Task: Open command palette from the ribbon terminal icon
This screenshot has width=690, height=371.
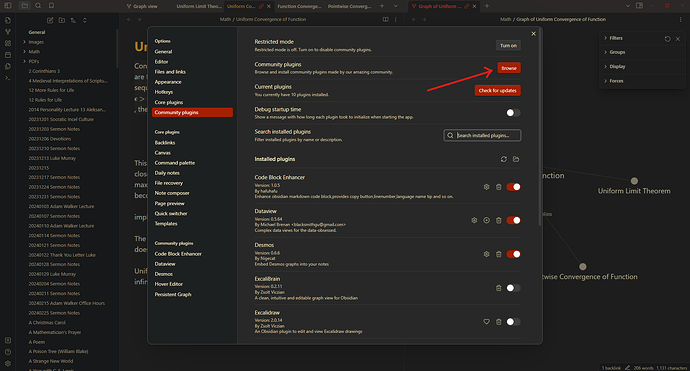Action: [x=8, y=77]
